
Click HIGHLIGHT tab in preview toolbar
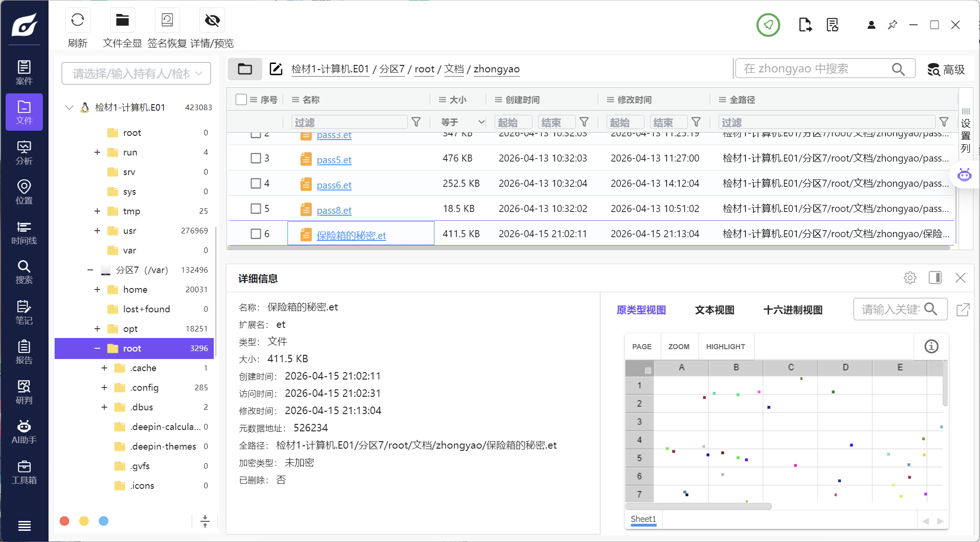pyautogui.click(x=725, y=347)
